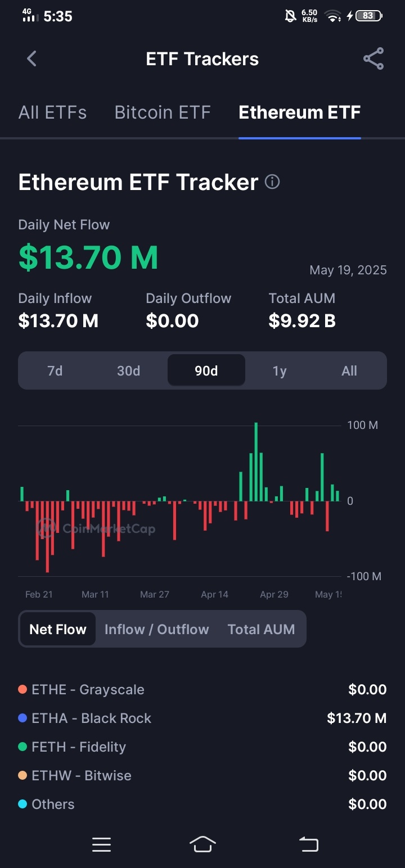
Task: Switch to the All ETFs tab
Action: pyautogui.click(x=53, y=112)
